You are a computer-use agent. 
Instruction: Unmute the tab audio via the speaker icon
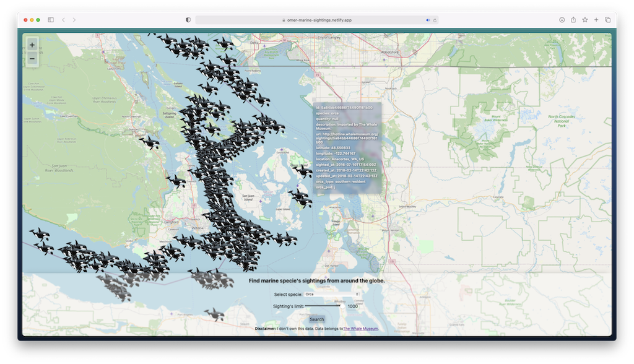(x=427, y=19)
